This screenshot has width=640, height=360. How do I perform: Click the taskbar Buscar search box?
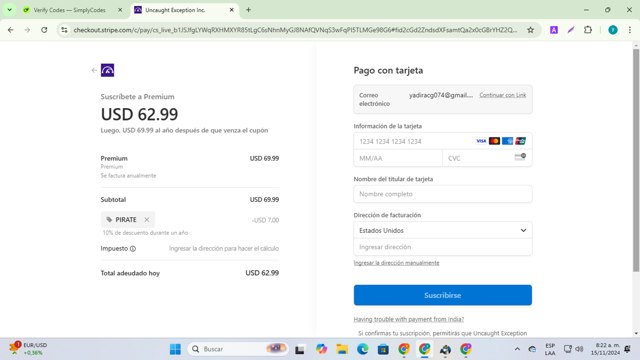(x=238, y=349)
